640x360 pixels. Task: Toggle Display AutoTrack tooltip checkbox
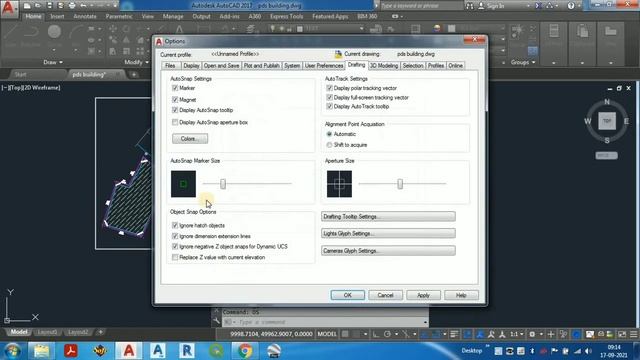coord(329,107)
